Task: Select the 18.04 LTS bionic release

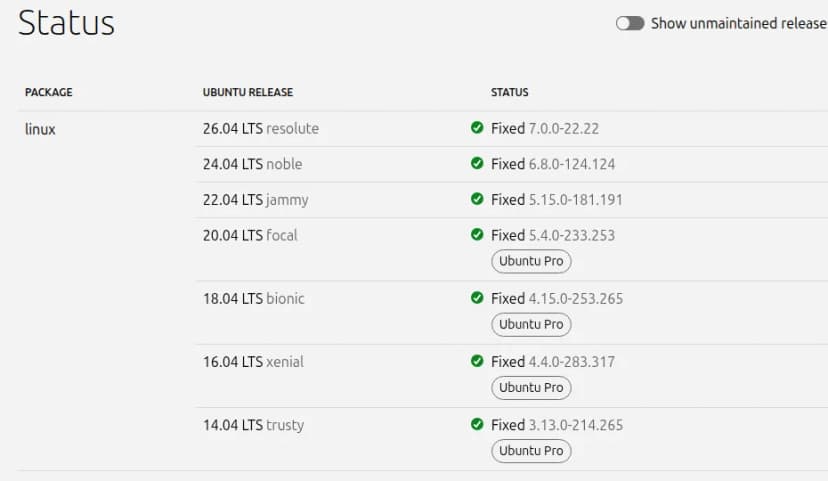Action: point(253,299)
